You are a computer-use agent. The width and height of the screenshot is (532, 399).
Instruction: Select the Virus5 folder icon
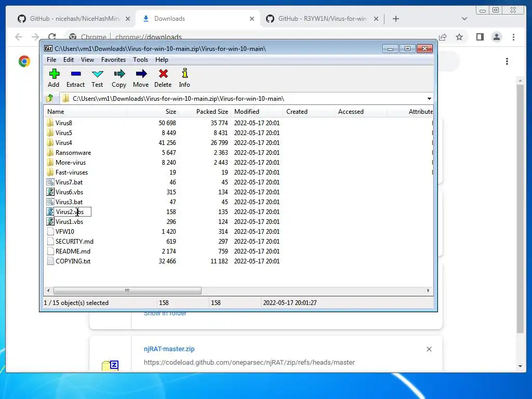(50, 132)
